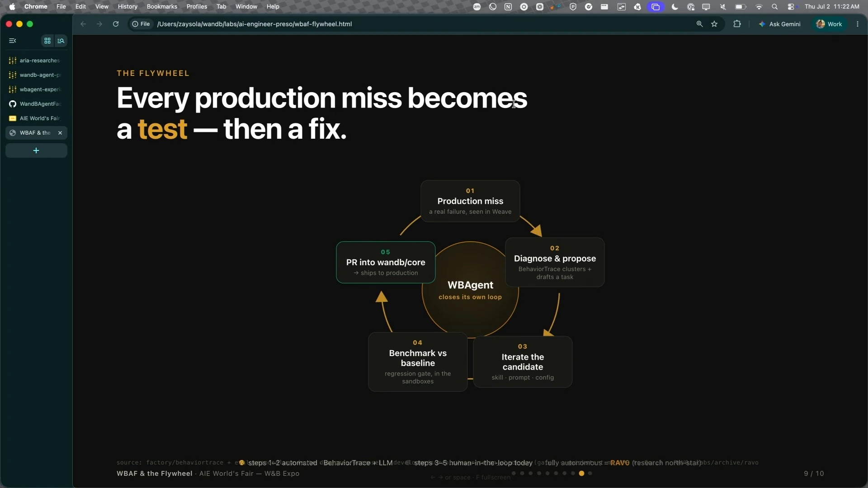
Task: Click the 01 Production miss card
Action: tap(470, 201)
